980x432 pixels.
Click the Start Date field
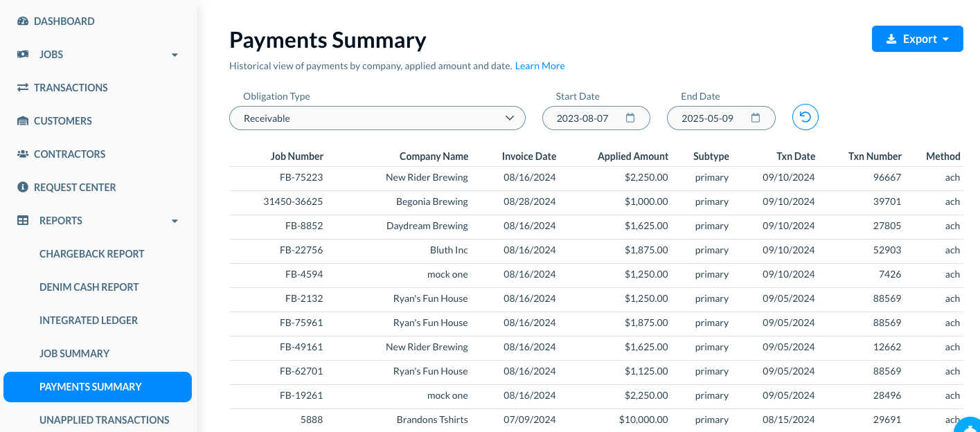596,118
